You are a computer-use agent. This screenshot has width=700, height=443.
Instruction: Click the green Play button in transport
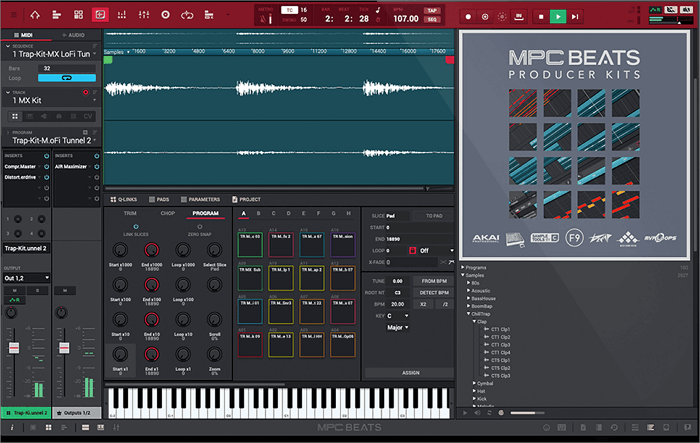click(558, 16)
